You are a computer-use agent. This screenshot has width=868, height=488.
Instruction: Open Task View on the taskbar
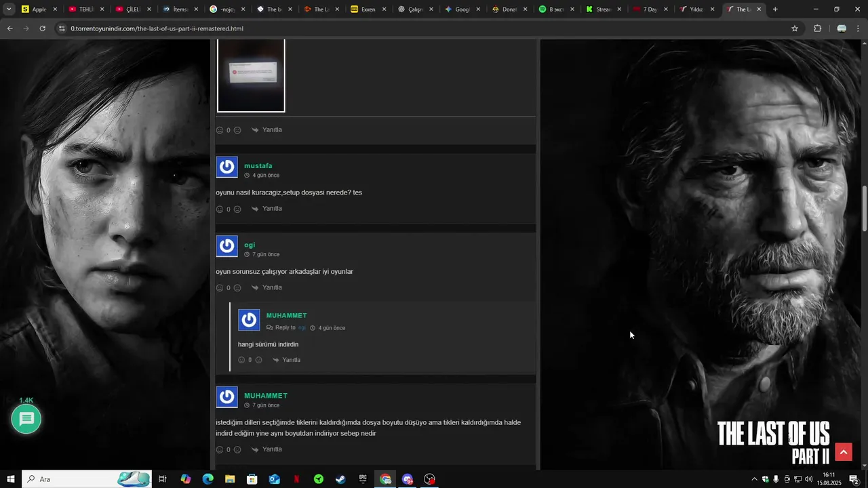(x=163, y=479)
